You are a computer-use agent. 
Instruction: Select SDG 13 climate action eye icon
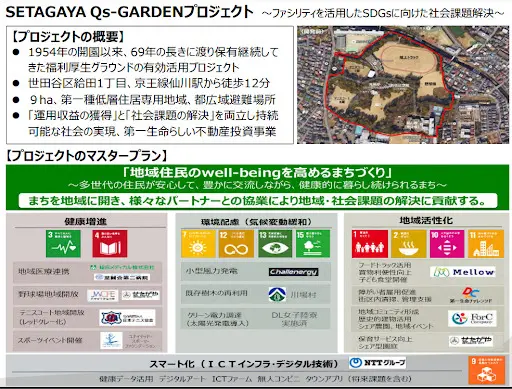(x=275, y=244)
